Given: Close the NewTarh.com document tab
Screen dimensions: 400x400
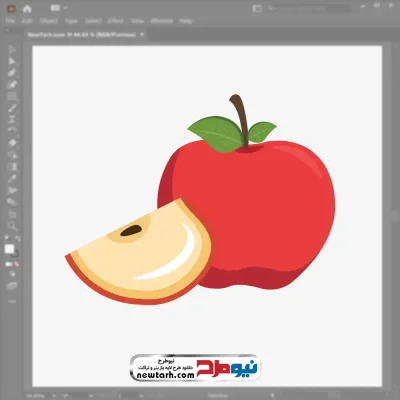Looking at the screenshot, I should click(x=142, y=34).
